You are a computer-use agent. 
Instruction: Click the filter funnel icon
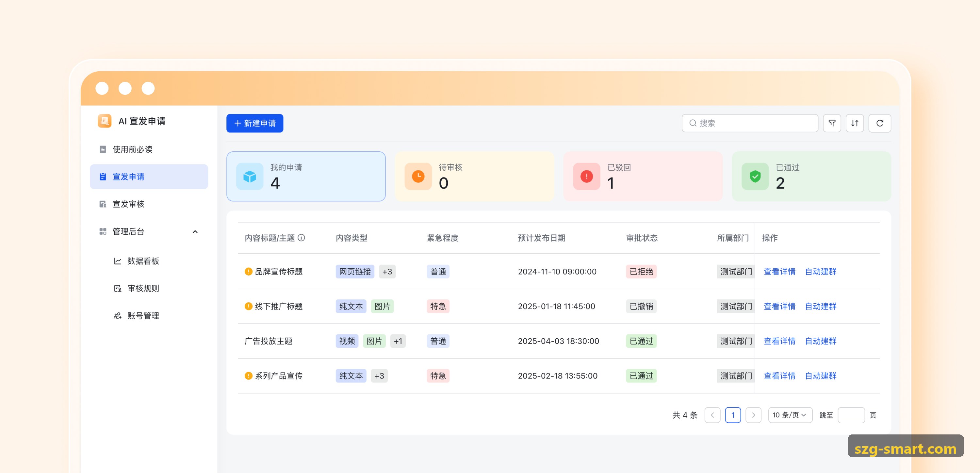(x=832, y=123)
